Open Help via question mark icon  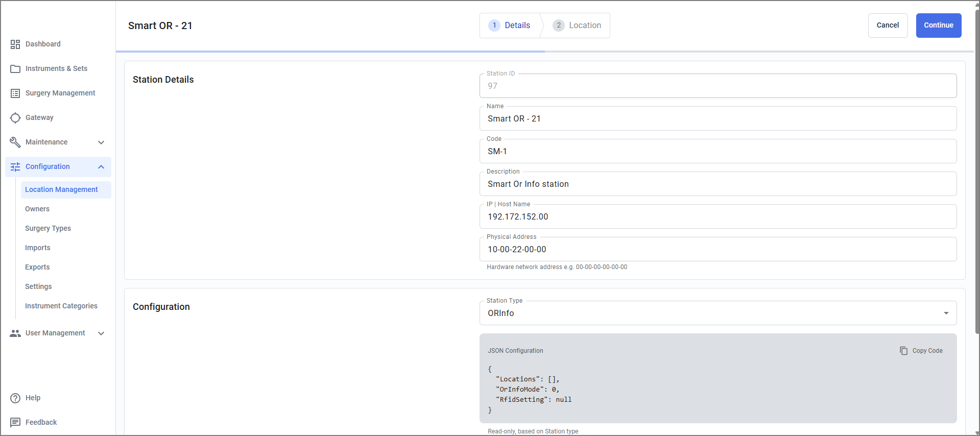coord(15,398)
